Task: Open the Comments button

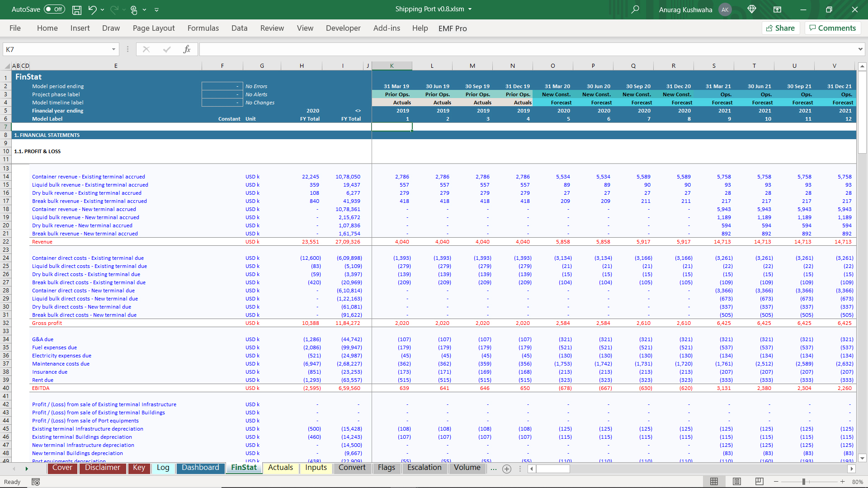Action: point(832,28)
